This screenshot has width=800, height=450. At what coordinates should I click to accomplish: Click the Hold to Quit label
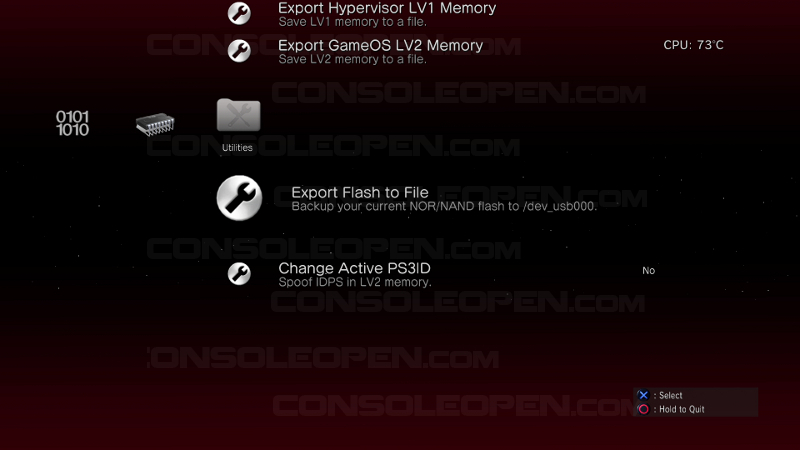682,409
